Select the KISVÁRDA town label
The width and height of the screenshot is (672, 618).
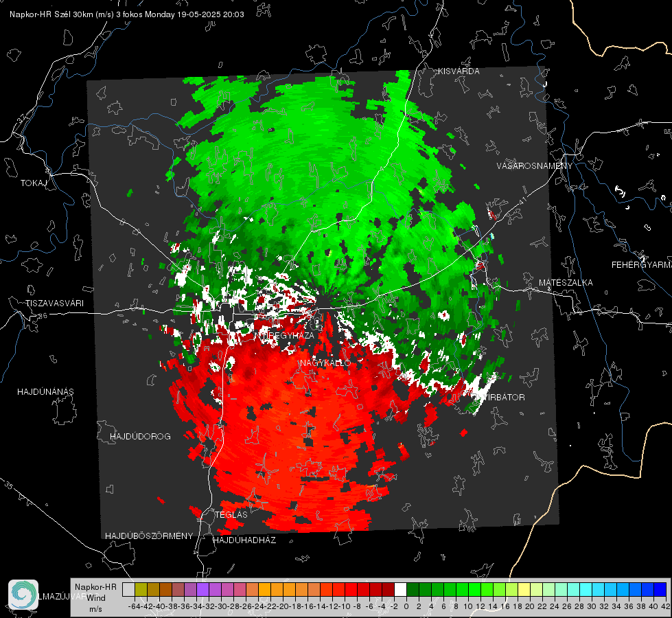pos(459,71)
